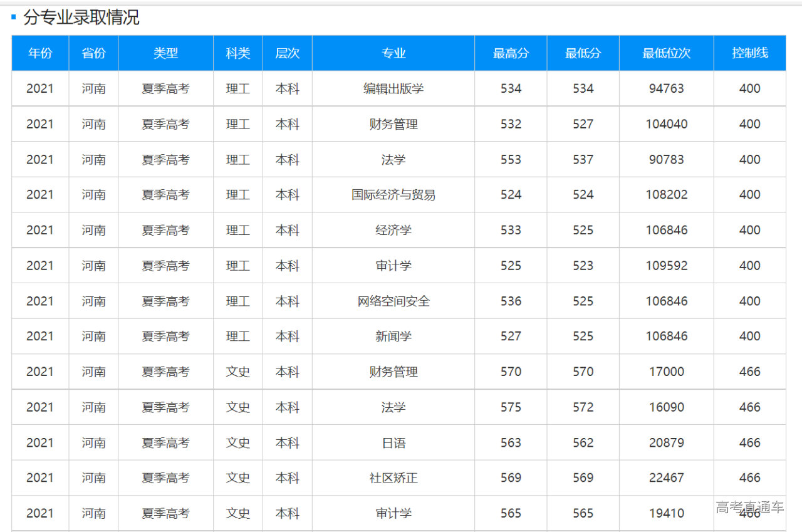Screen dimensions: 802x532
Task: Select the 日语 major cell
Action: coord(393,443)
